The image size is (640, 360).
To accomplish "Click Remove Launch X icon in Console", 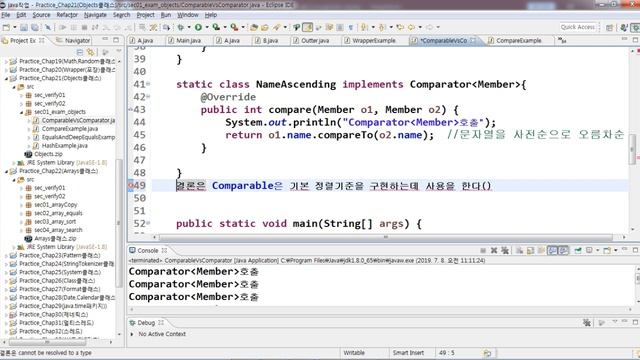I will click(x=494, y=250).
